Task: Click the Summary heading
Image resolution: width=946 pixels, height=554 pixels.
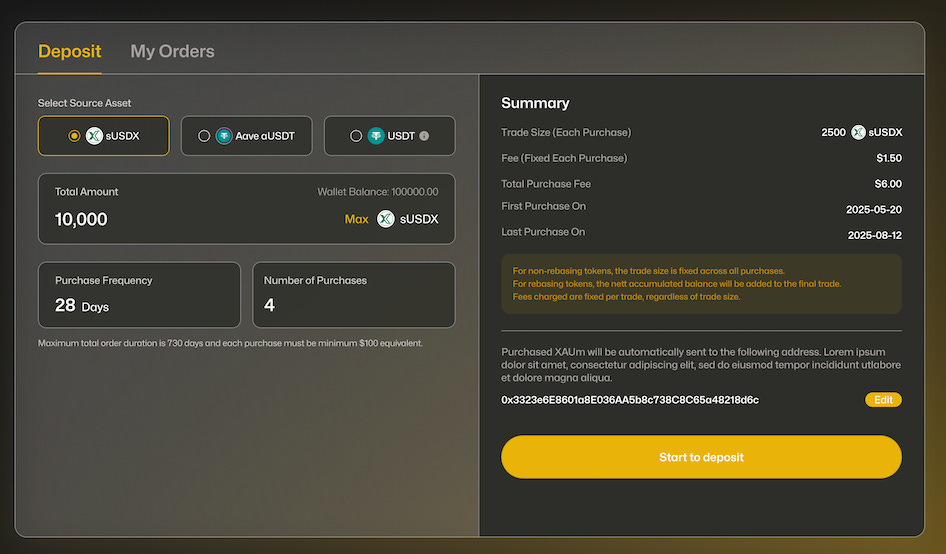Action: 535,103
